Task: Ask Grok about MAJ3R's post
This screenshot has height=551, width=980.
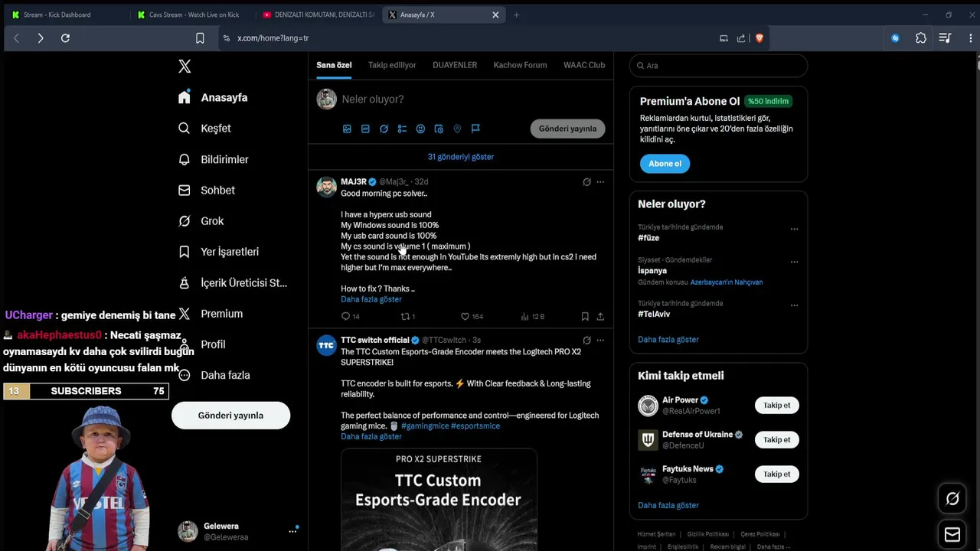Action: click(x=586, y=182)
